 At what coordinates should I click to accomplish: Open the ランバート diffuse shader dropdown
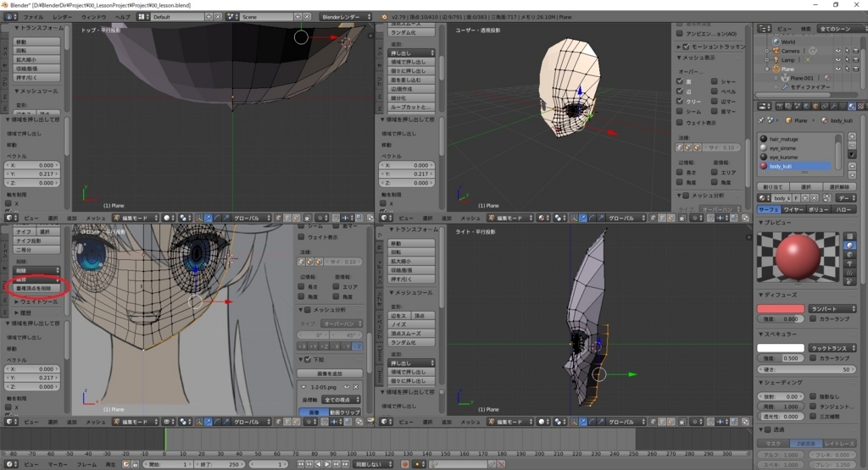pyautogui.click(x=833, y=308)
